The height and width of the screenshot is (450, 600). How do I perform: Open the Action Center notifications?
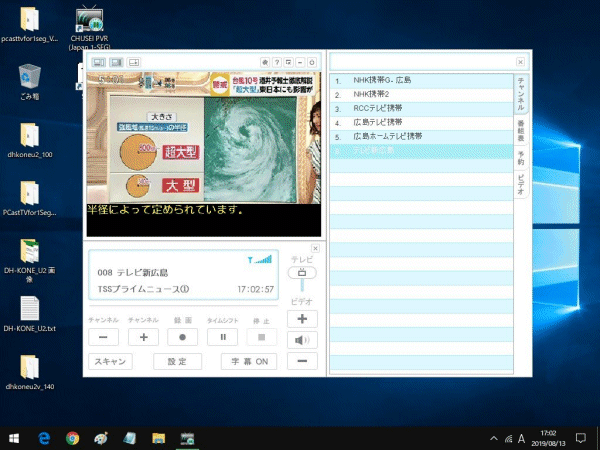580,439
